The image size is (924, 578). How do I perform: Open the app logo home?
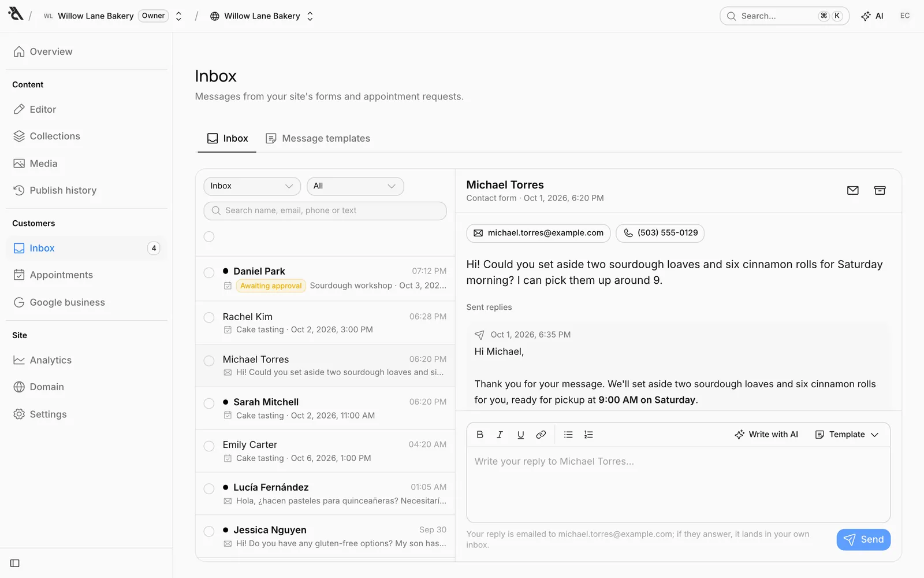click(x=16, y=14)
